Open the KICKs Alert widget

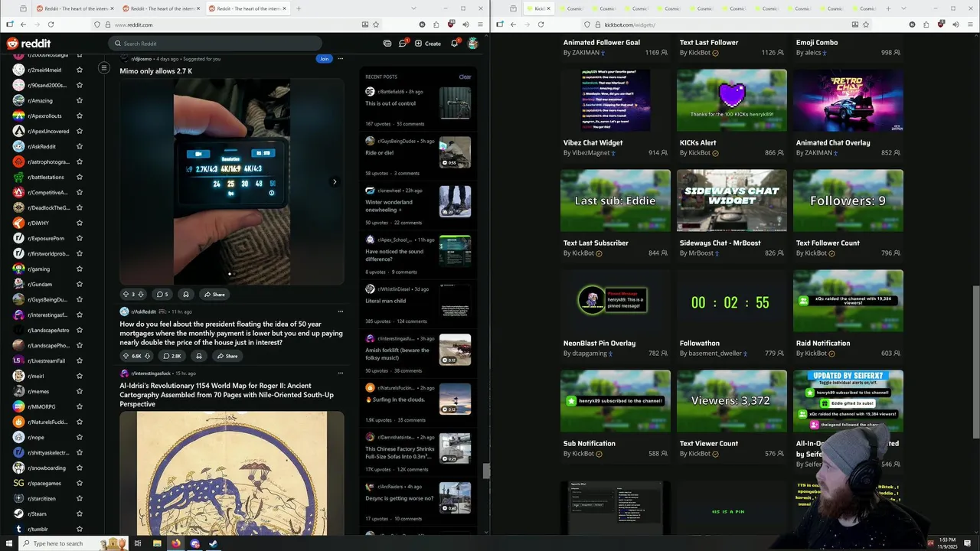click(732, 100)
